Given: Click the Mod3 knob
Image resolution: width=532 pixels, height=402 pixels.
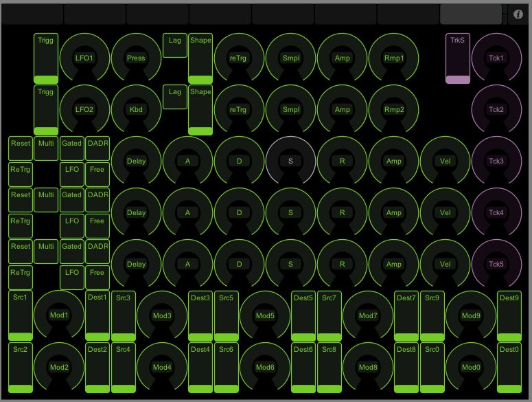Looking at the screenshot, I should click(162, 316).
